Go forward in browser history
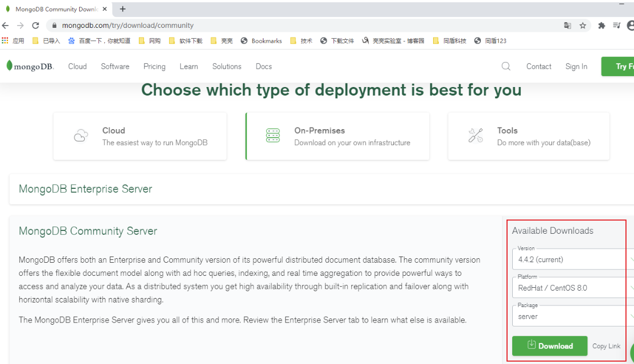 click(x=20, y=26)
